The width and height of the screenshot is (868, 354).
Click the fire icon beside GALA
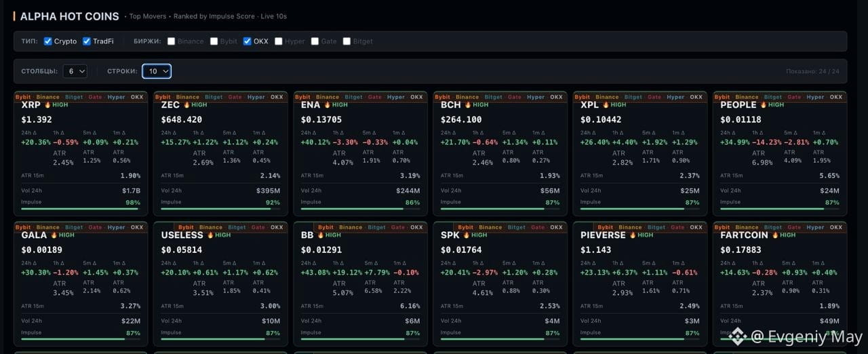point(54,235)
